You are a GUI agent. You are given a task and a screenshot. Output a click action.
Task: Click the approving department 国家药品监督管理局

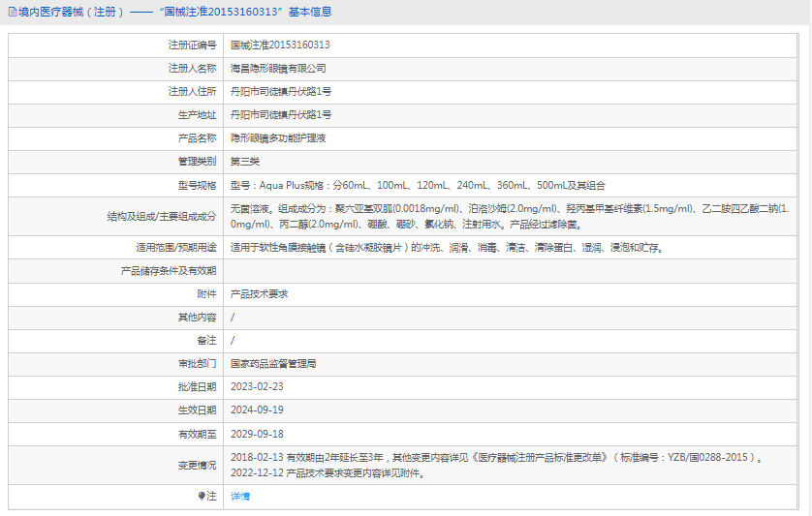coord(273,364)
